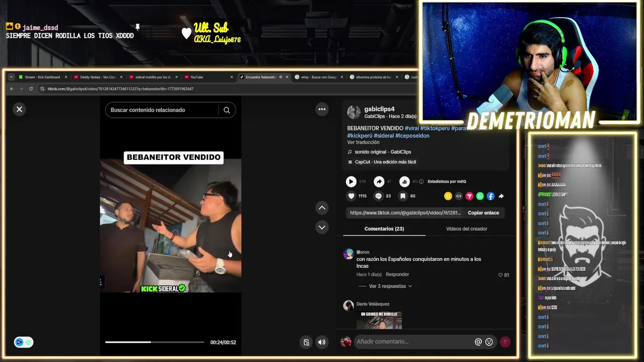Click the tiktok.com address bar URL
Viewport: 644px width, 362px height.
click(x=120, y=89)
